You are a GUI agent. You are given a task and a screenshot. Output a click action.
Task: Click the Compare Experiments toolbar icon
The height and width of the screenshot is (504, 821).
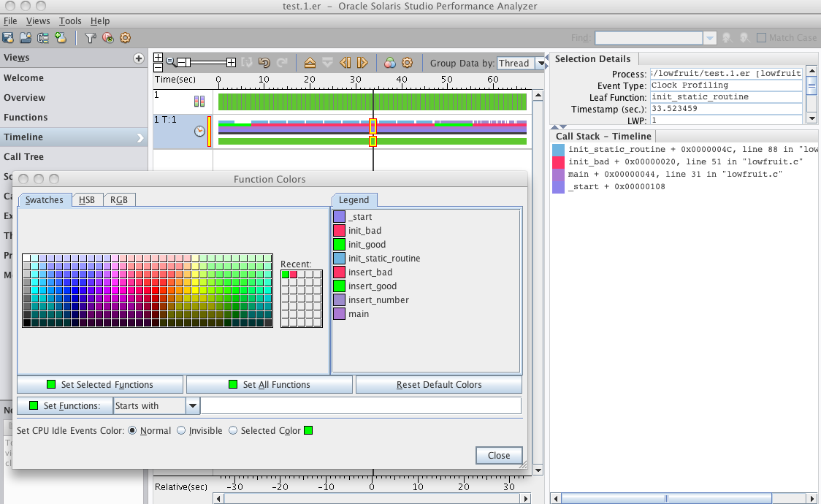(x=43, y=38)
